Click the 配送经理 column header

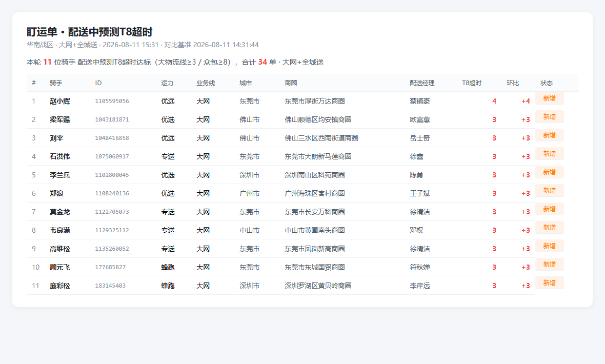point(422,83)
